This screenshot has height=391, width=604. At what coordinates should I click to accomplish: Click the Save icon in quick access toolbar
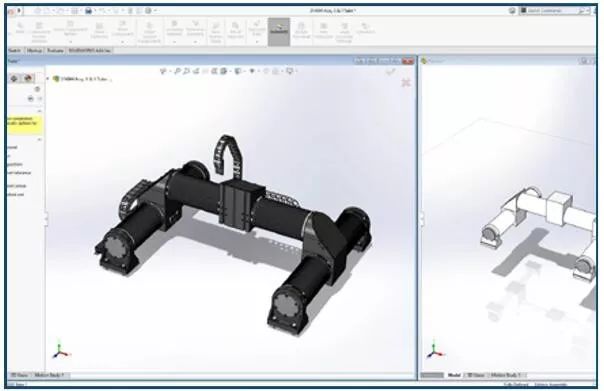89,11
